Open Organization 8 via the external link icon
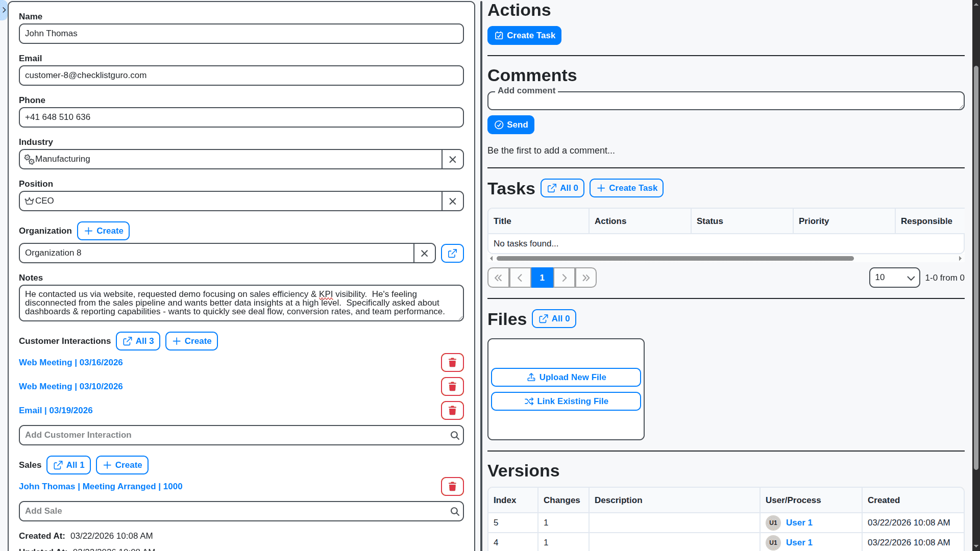The width and height of the screenshot is (980, 551). click(x=452, y=253)
